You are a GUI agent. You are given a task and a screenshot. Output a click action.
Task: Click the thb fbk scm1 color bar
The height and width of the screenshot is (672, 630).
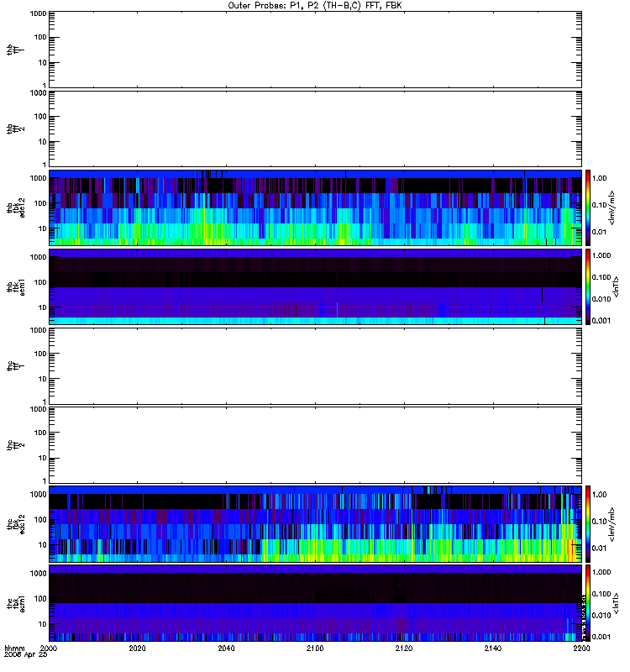pos(588,286)
